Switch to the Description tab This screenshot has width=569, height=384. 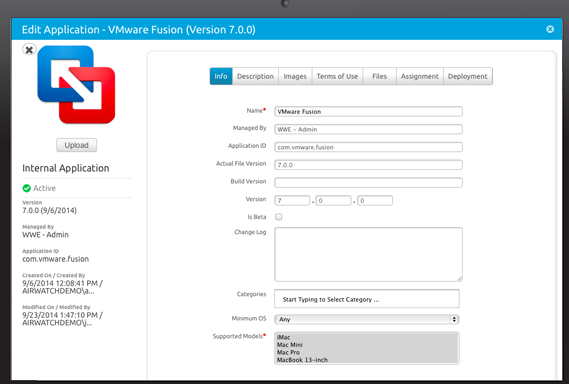[255, 76]
